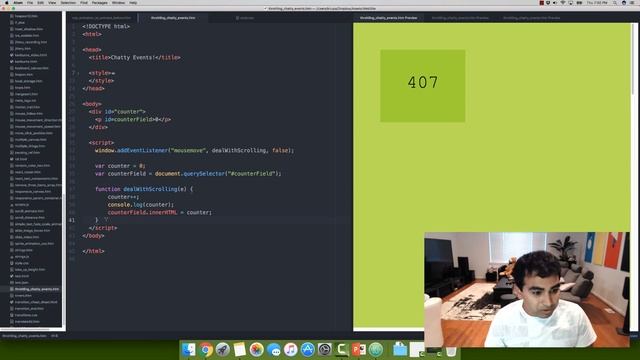640x360 pixels.
Task: Open kenburns_slides.htm from the file tree
Action: (31, 55)
